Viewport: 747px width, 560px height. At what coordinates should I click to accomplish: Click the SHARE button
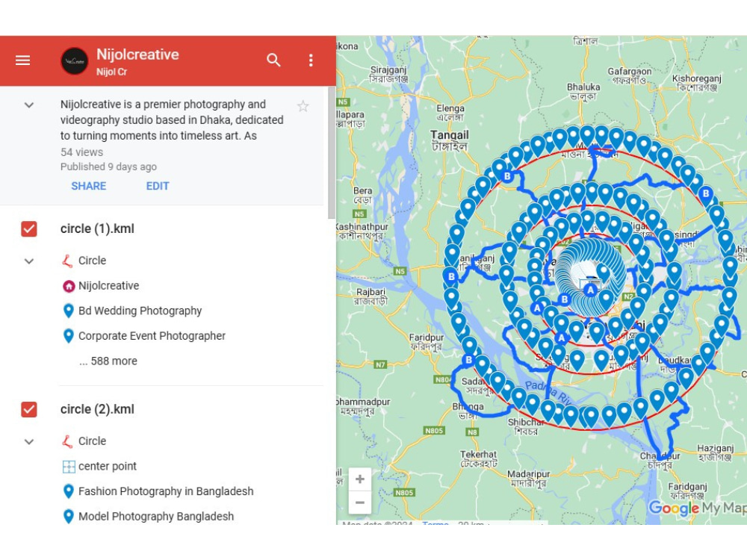point(89,186)
